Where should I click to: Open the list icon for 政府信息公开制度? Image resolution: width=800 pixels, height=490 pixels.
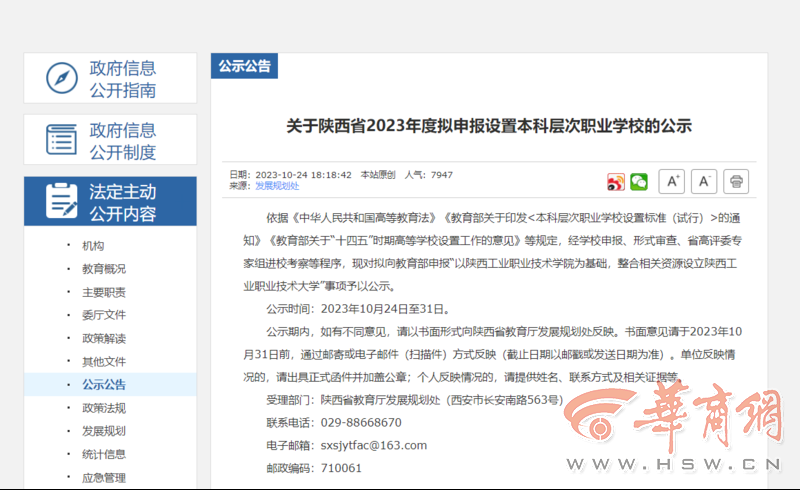point(62,139)
